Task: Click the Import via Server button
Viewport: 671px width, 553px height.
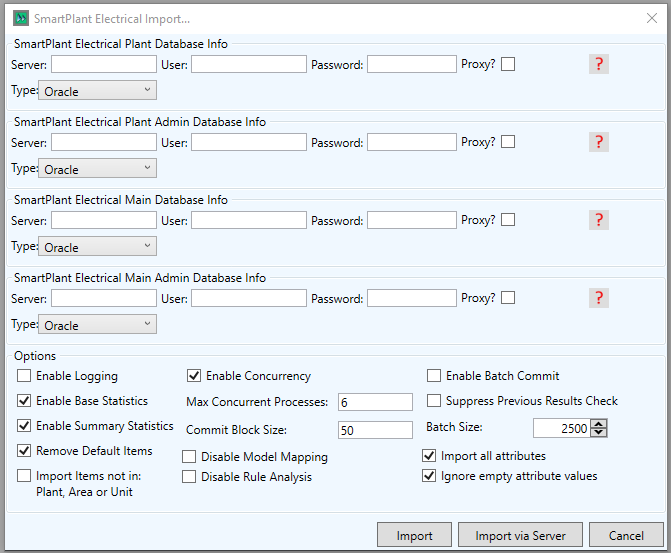Action: [x=520, y=536]
